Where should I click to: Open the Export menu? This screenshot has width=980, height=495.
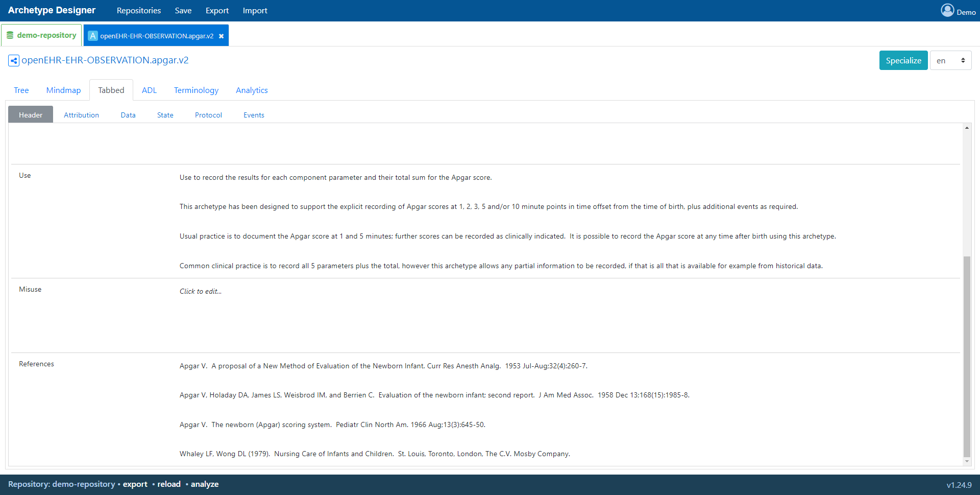217,11
